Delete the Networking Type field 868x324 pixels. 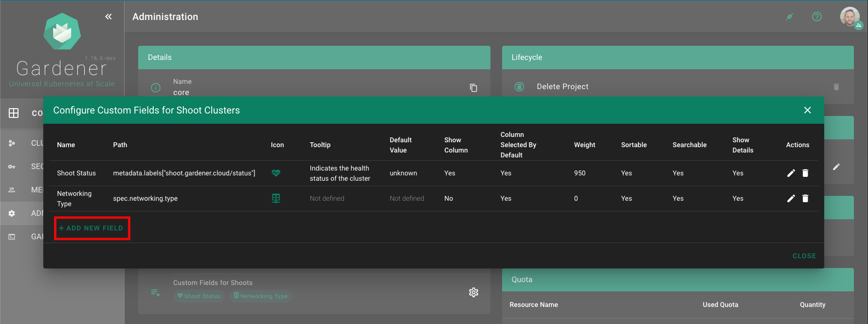[805, 198]
